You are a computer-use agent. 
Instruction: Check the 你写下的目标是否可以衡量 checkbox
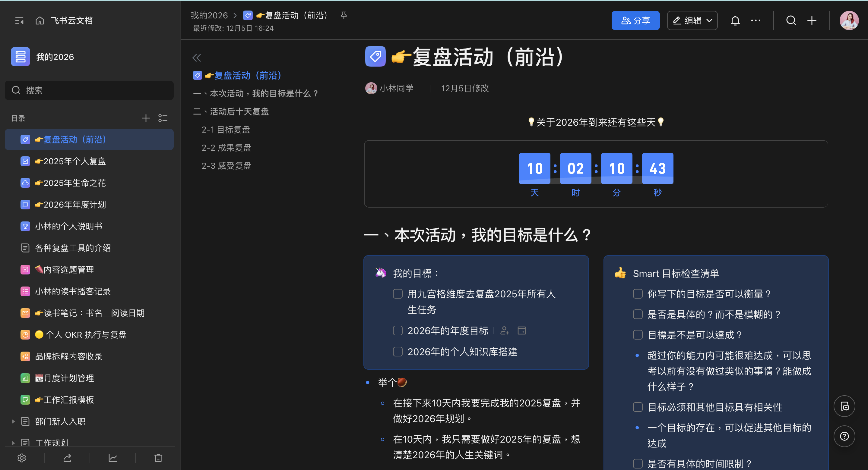click(x=638, y=294)
